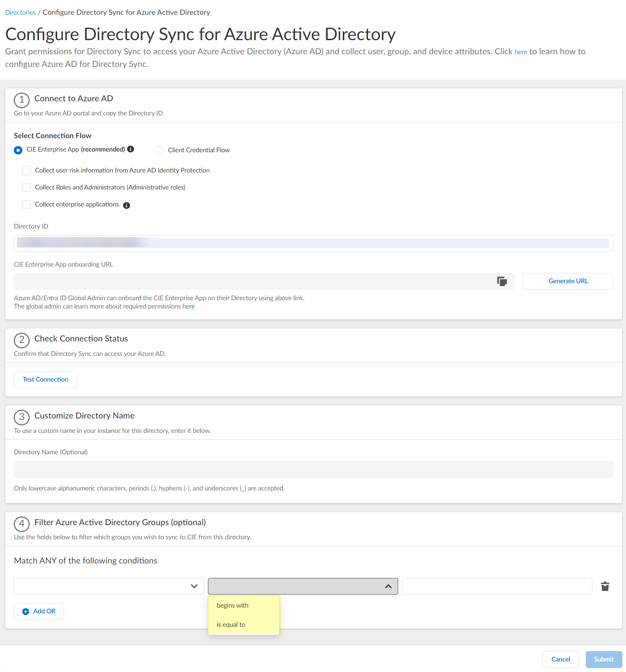The height and width of the screenshot is (672, 626).
Task: Click the Generate URL button
Action: click(x=568, y=281)
